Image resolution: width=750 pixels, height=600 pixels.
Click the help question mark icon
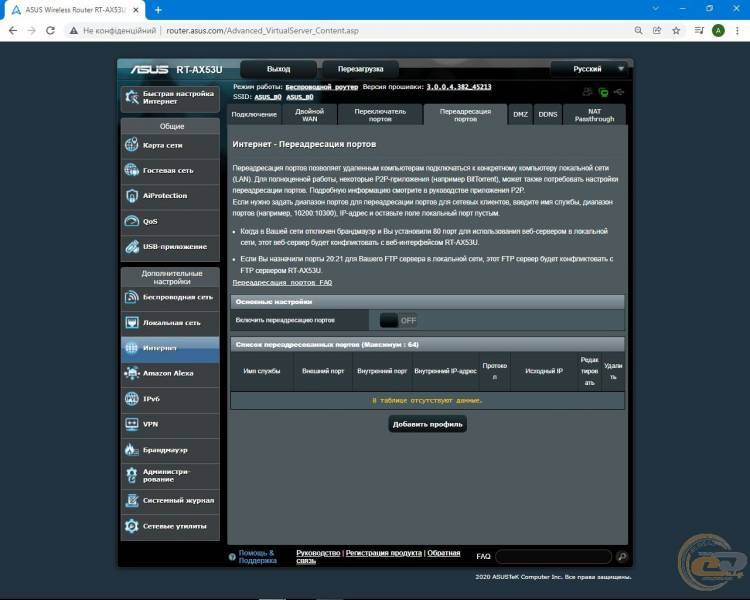click(x=232, y=557)
